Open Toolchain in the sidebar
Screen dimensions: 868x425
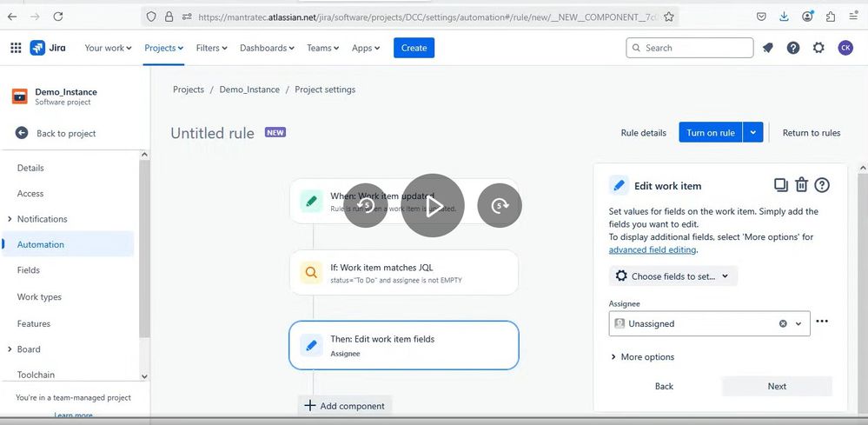tap(36, 375)
